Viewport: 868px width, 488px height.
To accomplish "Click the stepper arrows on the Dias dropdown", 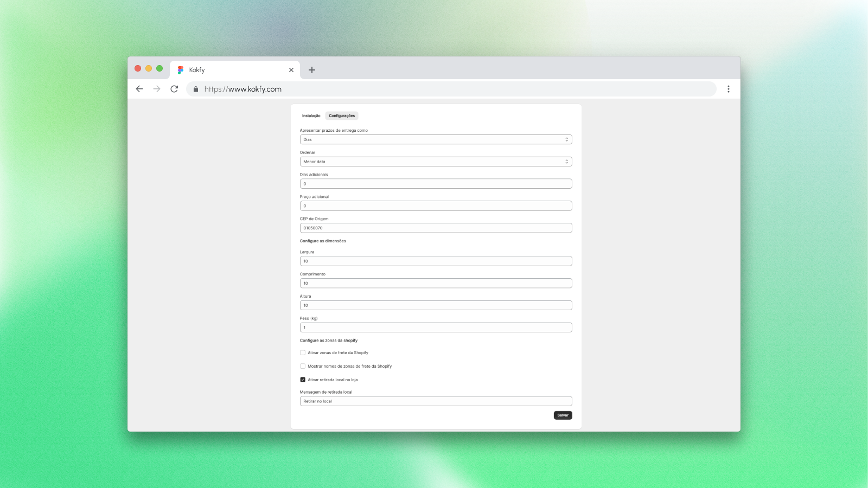I will coord(566,139).
